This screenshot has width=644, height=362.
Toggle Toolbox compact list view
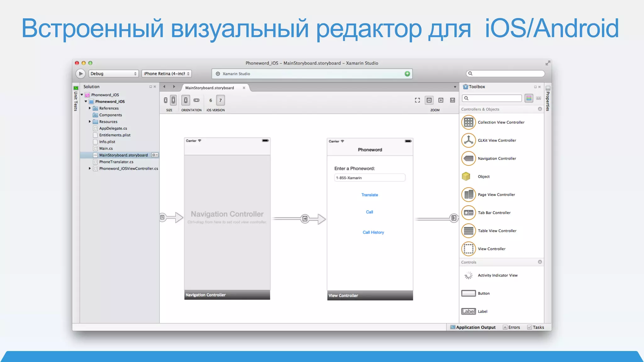click(539, 98)
